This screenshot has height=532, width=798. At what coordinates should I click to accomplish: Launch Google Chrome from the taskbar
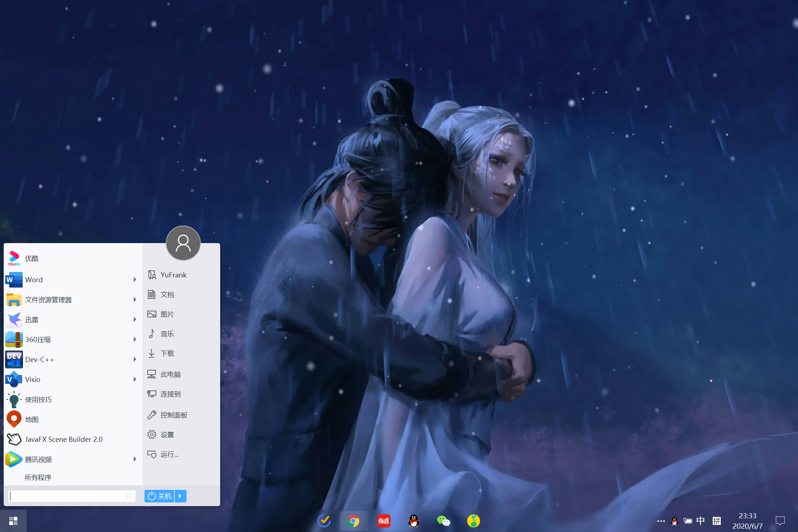353,521
